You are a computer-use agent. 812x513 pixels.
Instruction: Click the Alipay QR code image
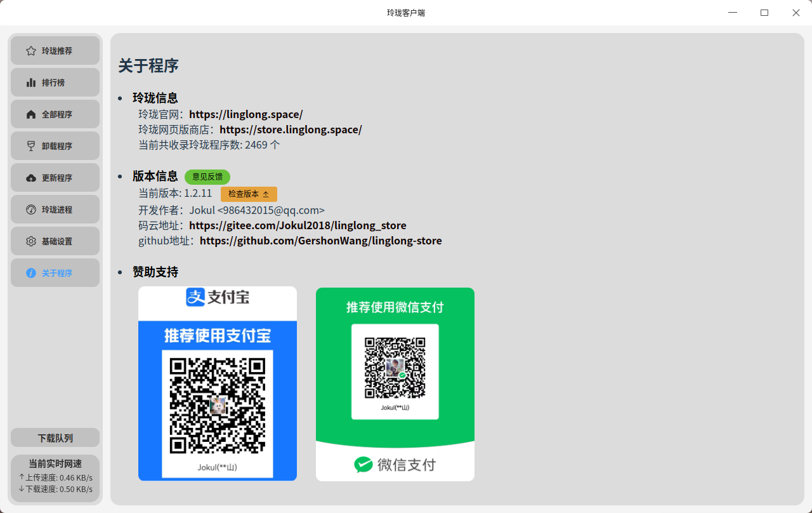pos(218,406)
